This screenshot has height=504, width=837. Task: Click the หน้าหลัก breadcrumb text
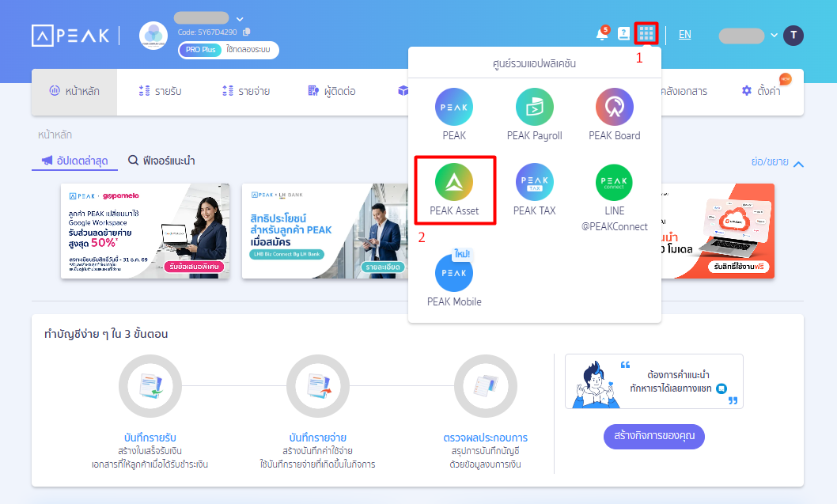55,135
